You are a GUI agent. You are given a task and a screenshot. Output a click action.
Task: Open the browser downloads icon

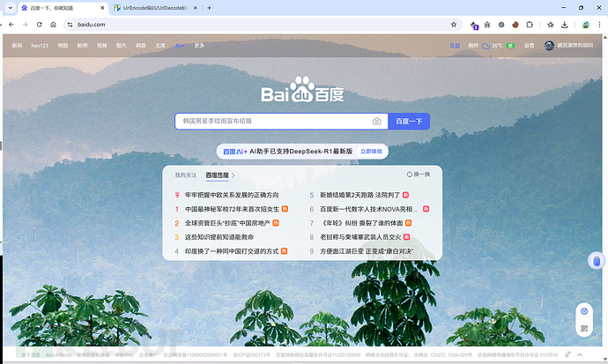pos(565,25)
